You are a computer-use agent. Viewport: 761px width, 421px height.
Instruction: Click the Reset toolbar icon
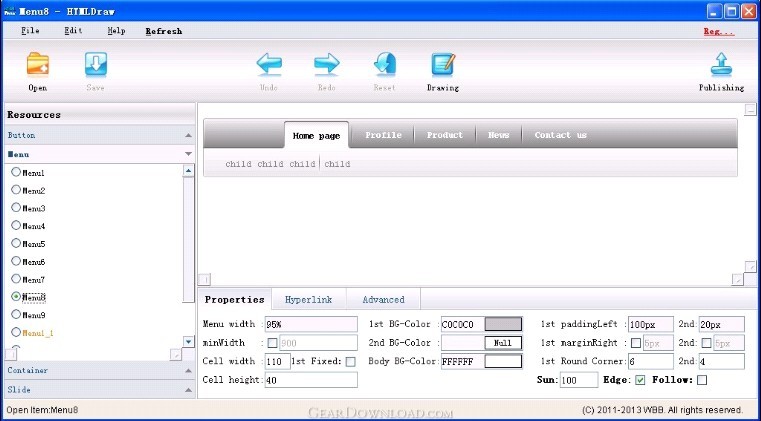(x=385, y=64)
